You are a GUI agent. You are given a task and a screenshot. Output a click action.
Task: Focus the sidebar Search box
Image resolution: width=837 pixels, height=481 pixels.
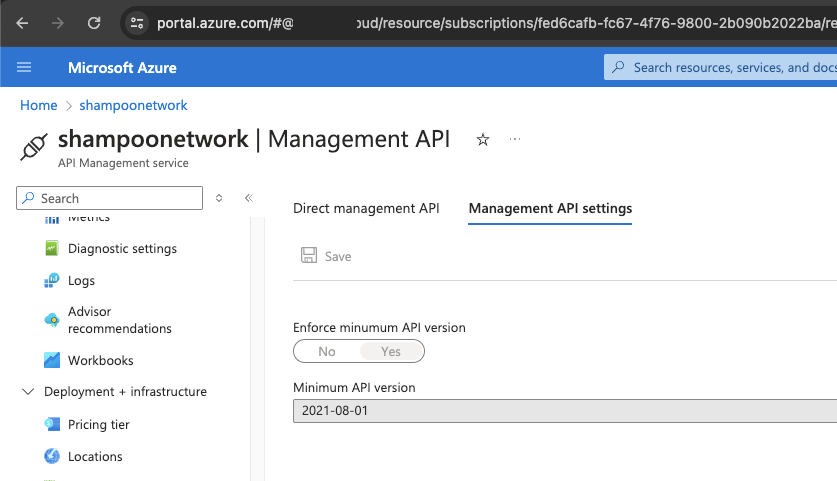click(x=109, y=198)
